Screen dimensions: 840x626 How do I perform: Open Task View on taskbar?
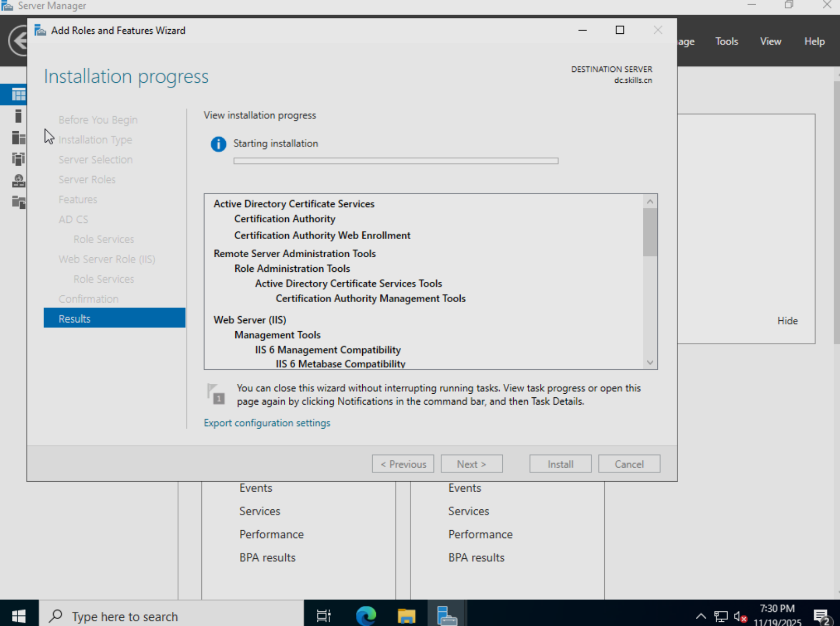click(324, 616)
